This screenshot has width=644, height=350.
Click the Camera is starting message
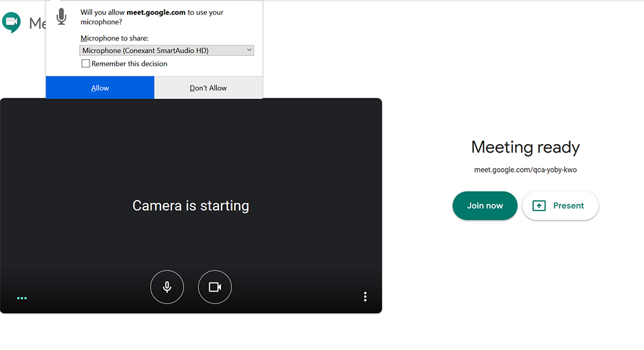coord(191,206)
